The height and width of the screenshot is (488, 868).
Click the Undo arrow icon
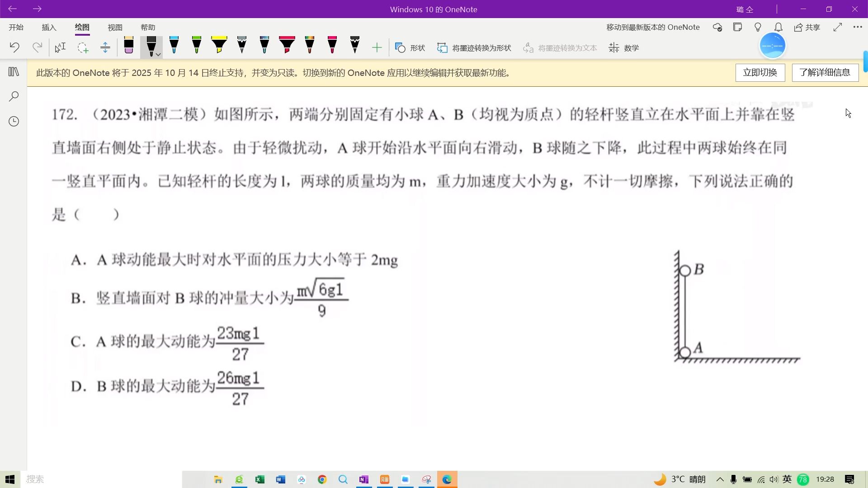[15, 47]
